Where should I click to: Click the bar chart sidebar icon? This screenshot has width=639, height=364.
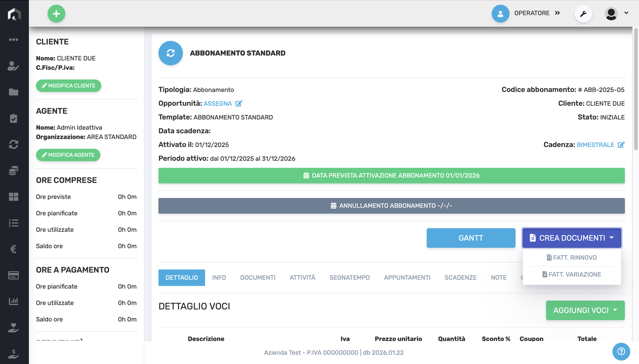(x=13, y=301)
